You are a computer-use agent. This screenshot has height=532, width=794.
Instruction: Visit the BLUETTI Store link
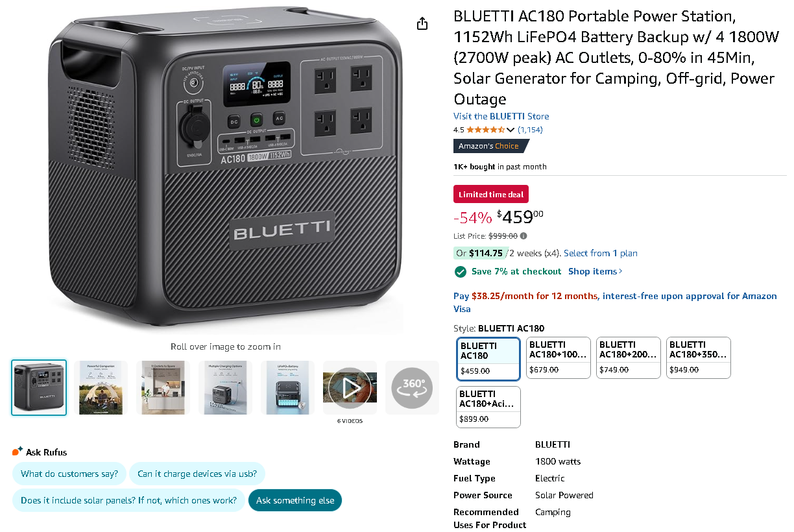500,116
